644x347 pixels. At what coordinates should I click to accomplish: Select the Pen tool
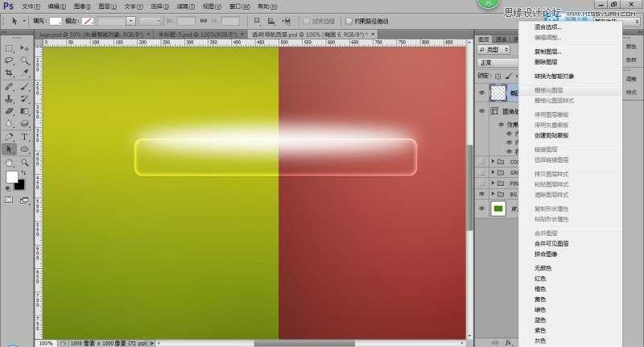pos(10,136)
